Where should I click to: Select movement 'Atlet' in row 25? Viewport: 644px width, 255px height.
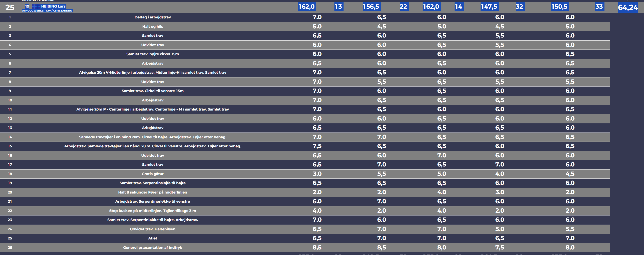pyautogui.click(x=153, y=238)
